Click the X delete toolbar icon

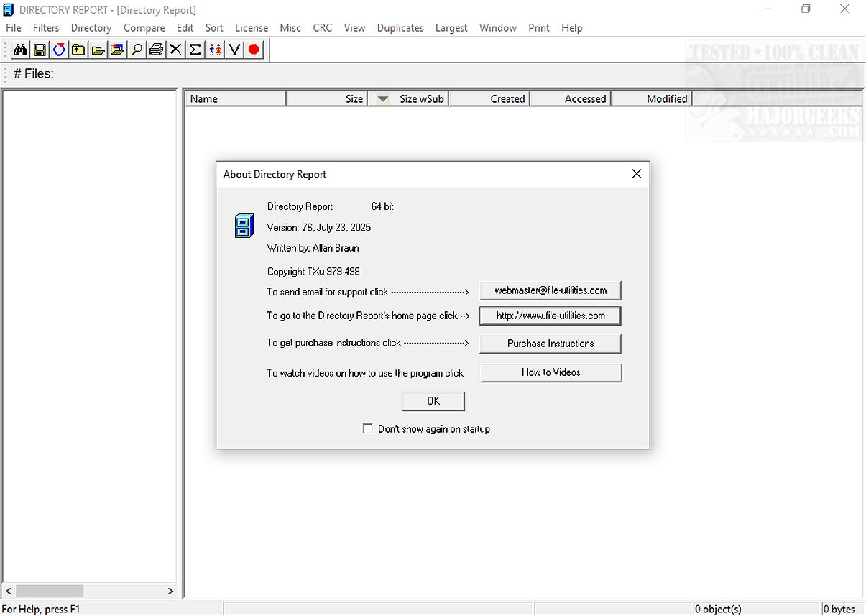pyautogui.click(x=175, y=50)
